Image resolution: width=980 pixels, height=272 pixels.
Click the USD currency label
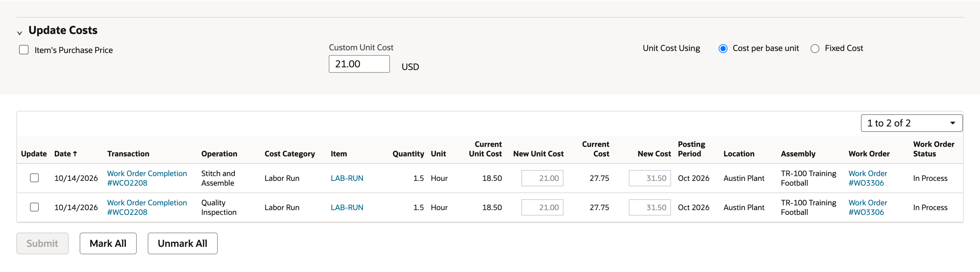coord(410,67)
